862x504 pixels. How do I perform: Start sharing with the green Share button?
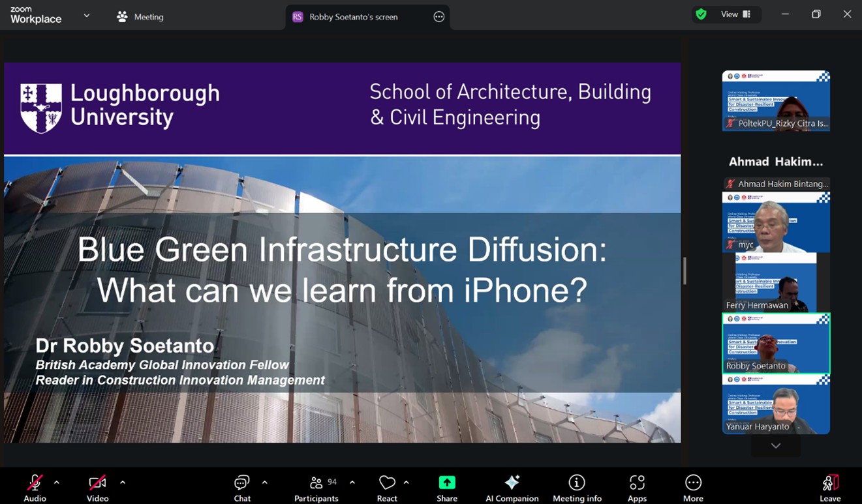coord(447,488)
